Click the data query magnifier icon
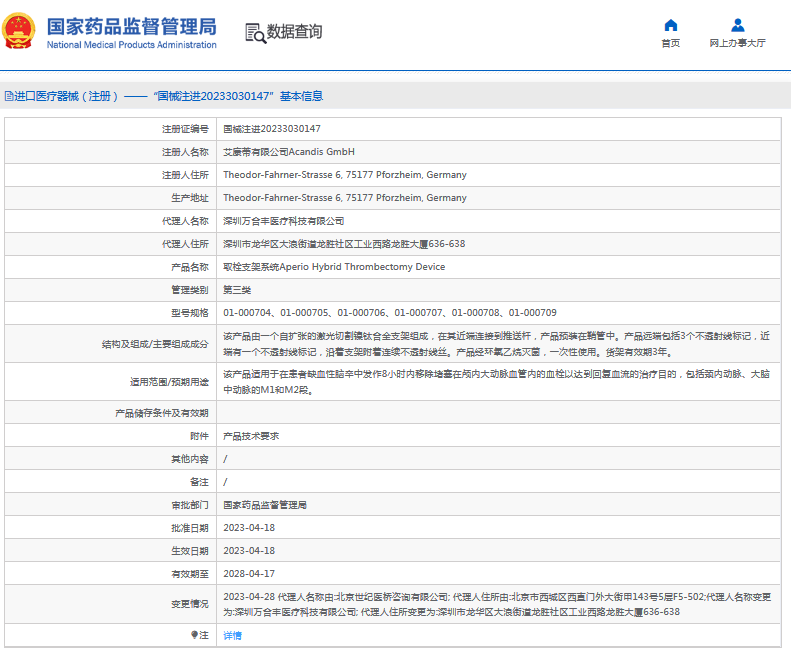Screen dimensions: 791x653 [255, 33]
